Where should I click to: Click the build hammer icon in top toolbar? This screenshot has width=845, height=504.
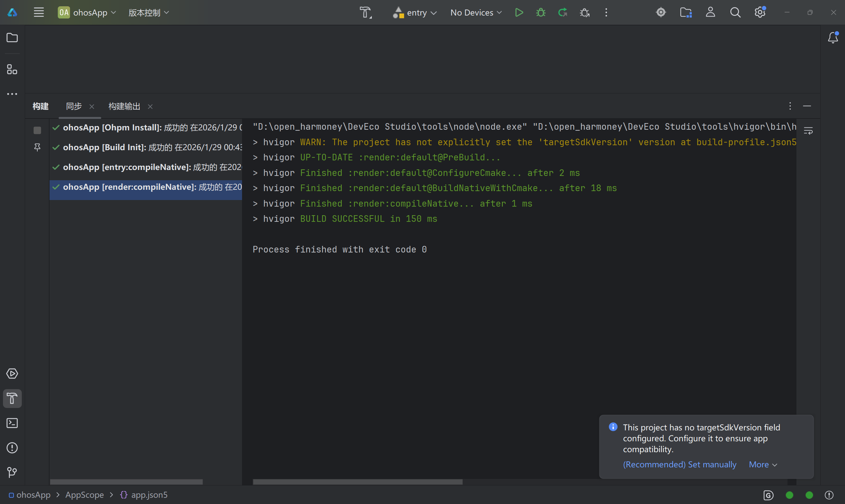366,13
